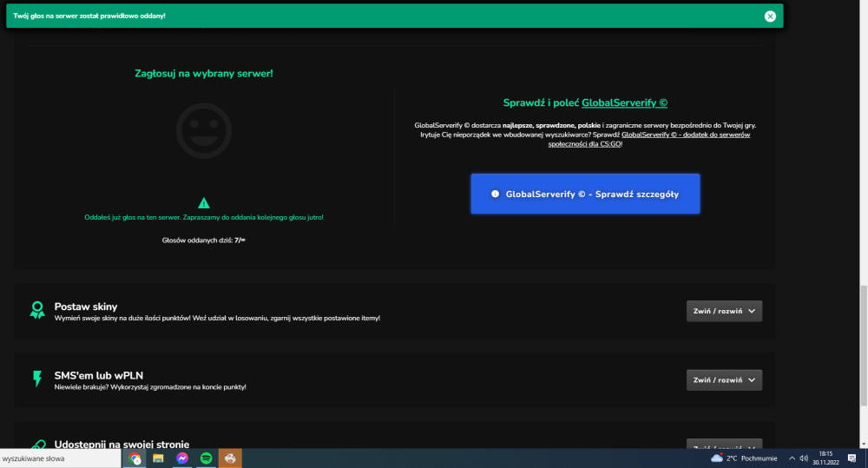Click the Postaw skiny description text
This screenshot has width=868, height=468.
pos(217,319)
